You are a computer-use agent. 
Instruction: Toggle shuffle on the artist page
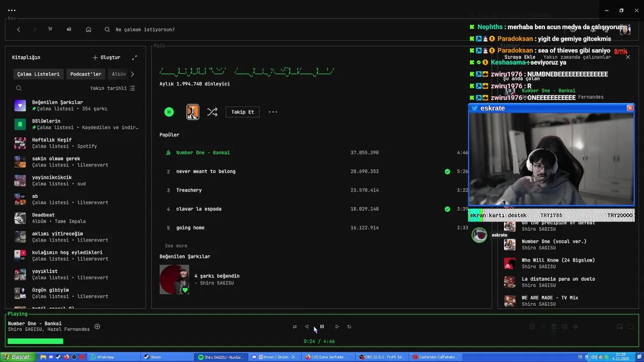(x=212, y=112)
